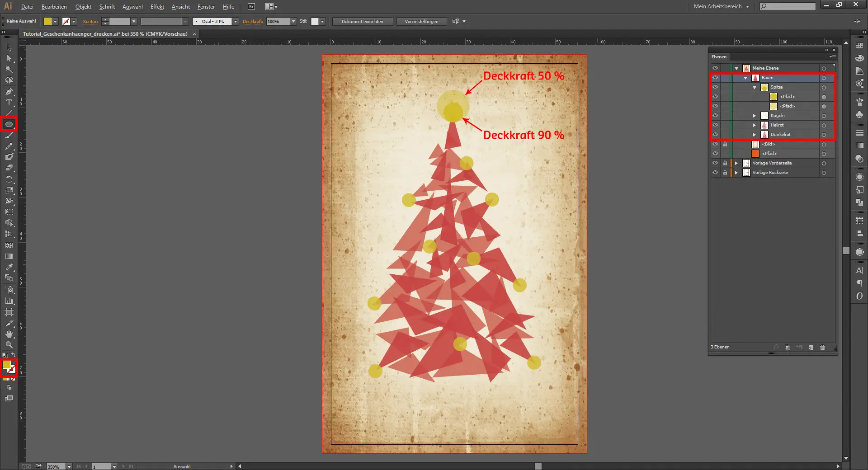Pick the Pen tool
The image size is (868, 470).
pos(9,92)
